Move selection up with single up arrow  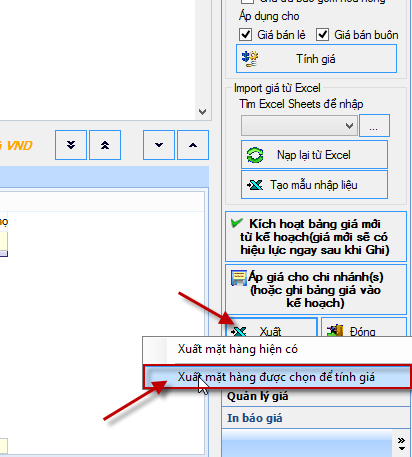pyautogui.click(x=193, y=145)
